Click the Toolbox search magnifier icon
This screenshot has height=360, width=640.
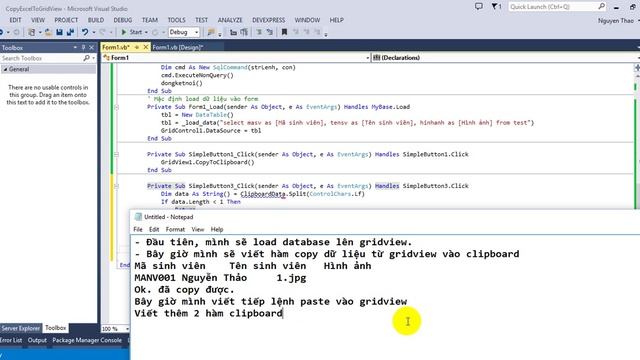[87, 58]
